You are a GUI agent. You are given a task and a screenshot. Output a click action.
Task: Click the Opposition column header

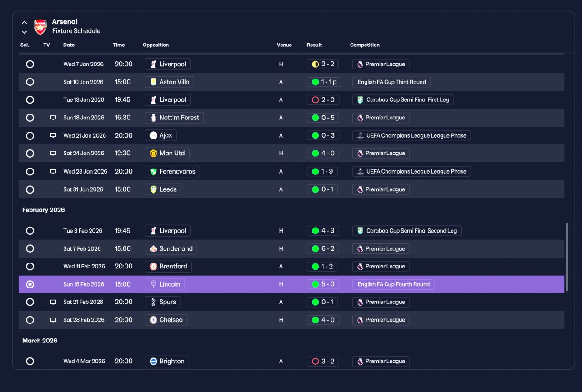pyautogui.click(x=156, y=45)
